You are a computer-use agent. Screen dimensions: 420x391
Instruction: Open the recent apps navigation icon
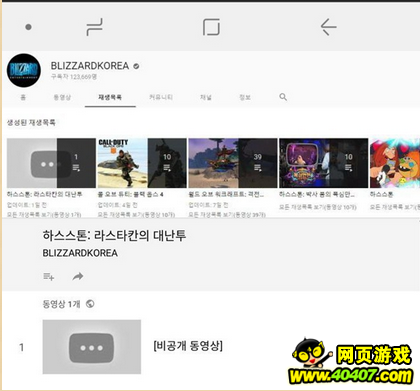[x=95, y=27]
